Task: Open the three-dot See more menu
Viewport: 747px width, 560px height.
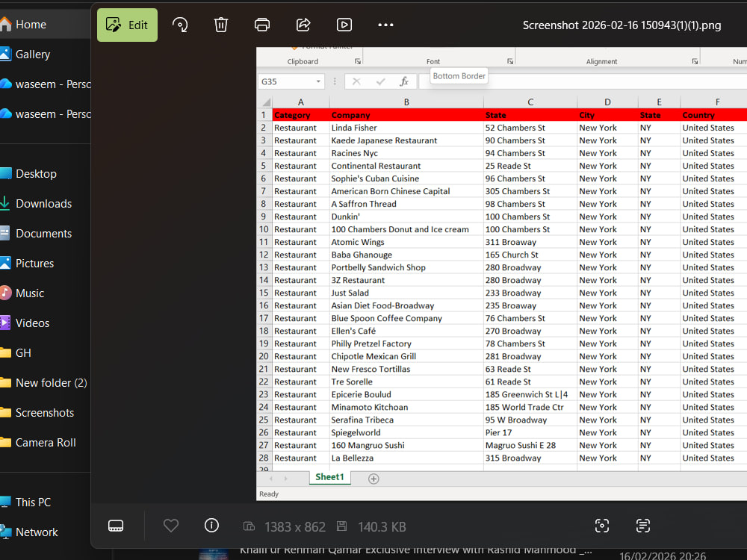Action: coord(385,25)
